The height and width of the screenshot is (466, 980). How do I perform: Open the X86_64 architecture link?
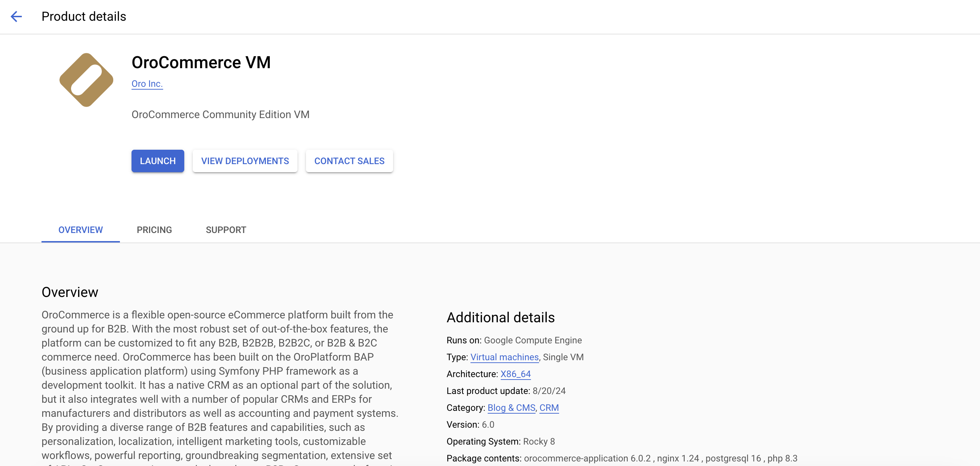[515, 374]
